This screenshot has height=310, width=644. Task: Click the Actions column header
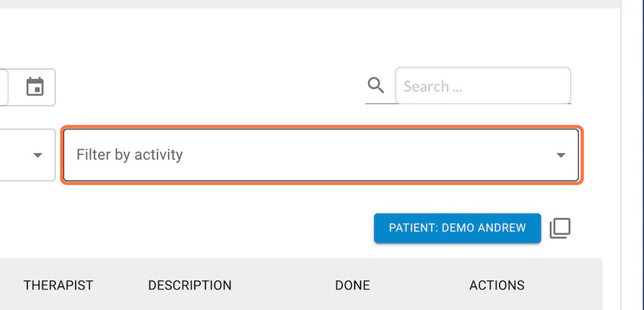[x=497, y=285]
